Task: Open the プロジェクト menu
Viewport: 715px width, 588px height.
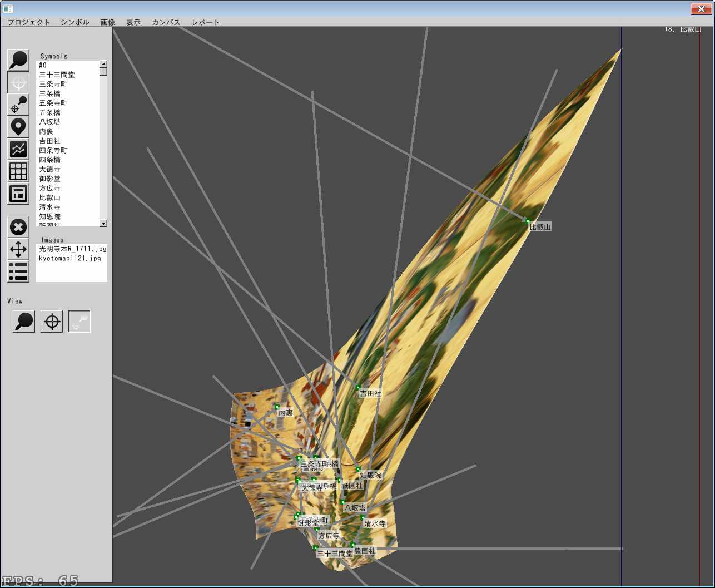Action: pyautogui.click(x=29, y=22)
